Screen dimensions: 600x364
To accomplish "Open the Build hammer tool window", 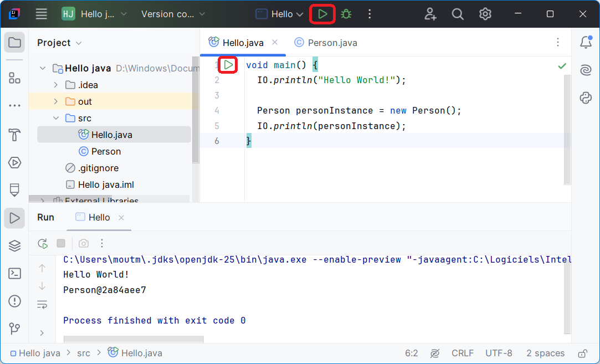I will (14, 135).
